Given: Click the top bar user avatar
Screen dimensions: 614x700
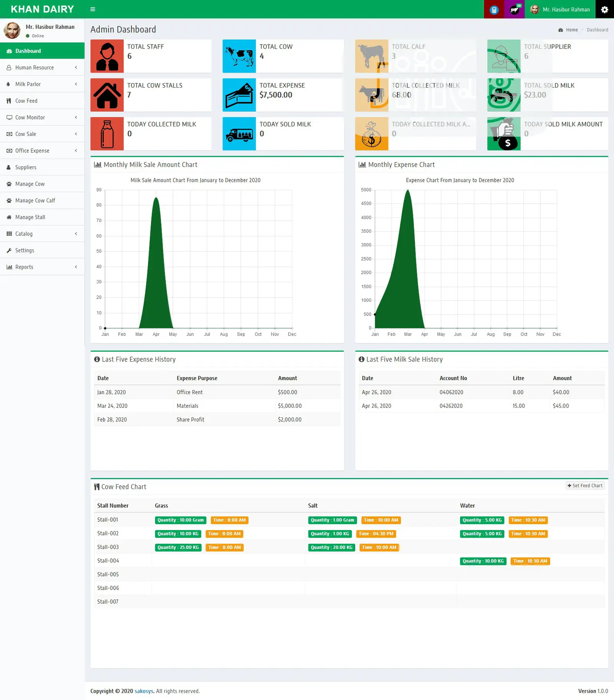Looking at the screenshot, I should click(535, 10).
